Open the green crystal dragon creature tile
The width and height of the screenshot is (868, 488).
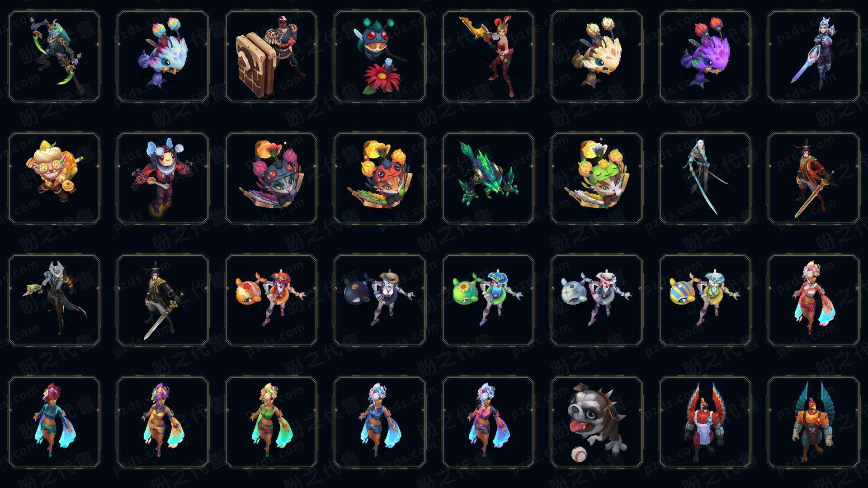(x=488, y=178)
